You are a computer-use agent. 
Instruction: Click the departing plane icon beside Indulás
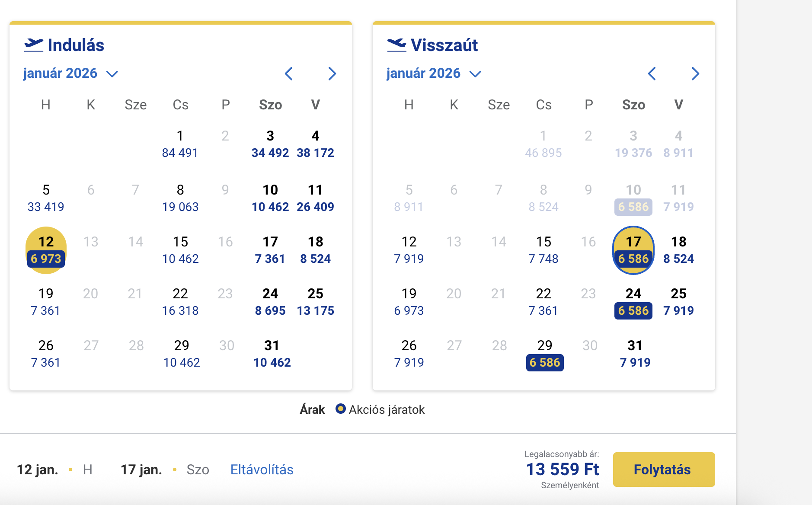(x=34, y=45)
